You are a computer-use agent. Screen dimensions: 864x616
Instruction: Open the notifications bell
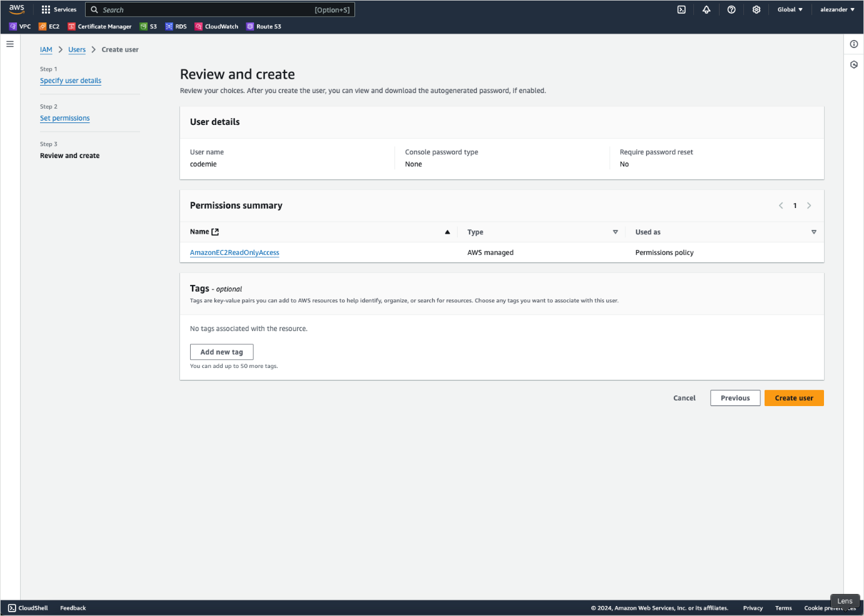(x=706, y=9)
